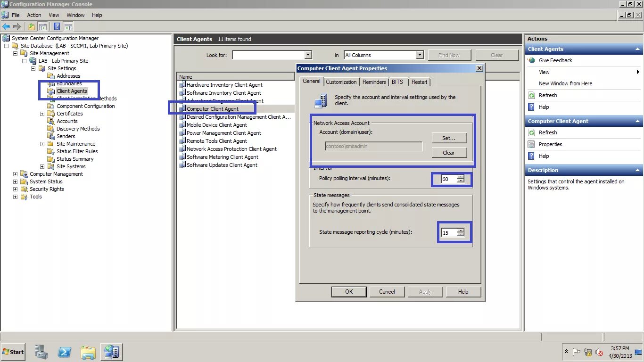
Task: Open the All Columns dropdown
Action: [x=420, y=55]
